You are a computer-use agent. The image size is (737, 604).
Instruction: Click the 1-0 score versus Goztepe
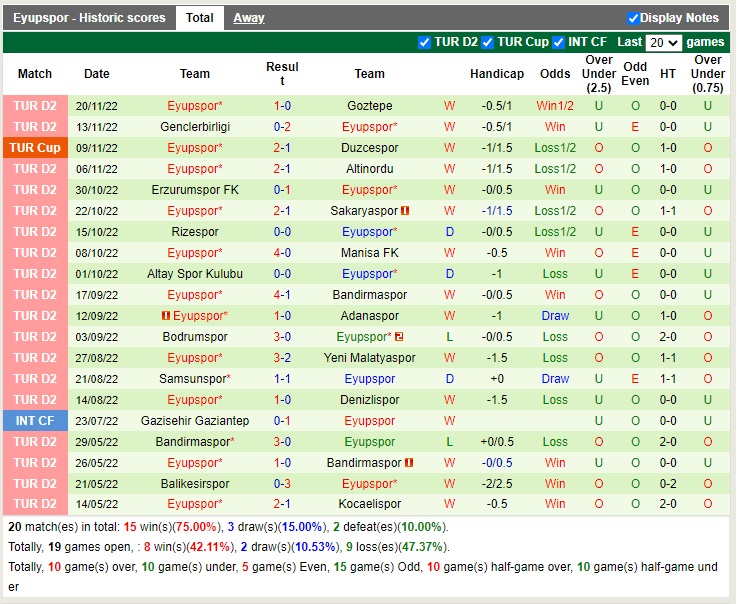(x=282, y=106)
